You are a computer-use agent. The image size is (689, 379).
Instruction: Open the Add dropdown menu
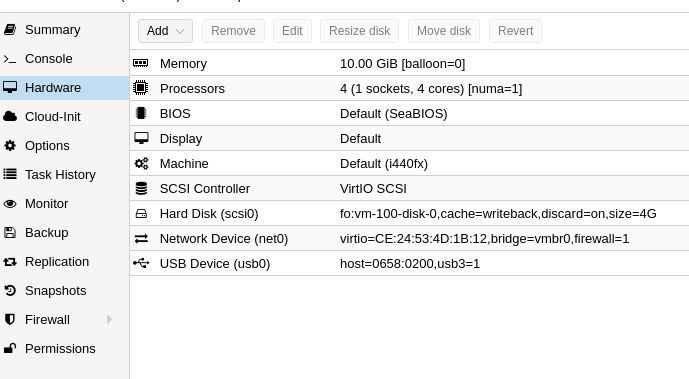165,31
